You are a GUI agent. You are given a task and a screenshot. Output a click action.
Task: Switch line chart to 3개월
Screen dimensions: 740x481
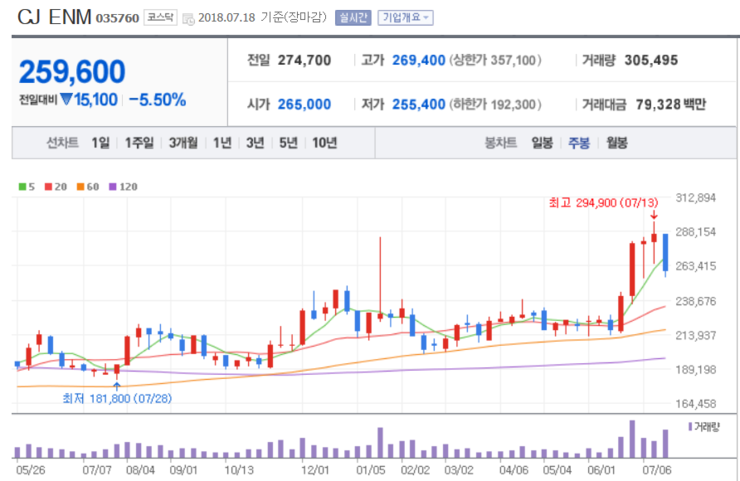(183, 143)
